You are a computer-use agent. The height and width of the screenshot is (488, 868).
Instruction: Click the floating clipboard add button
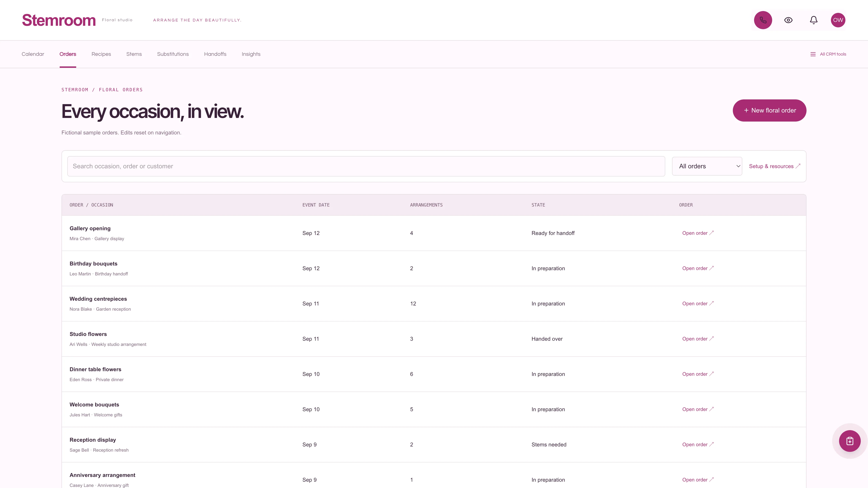[x=849, y=441]
